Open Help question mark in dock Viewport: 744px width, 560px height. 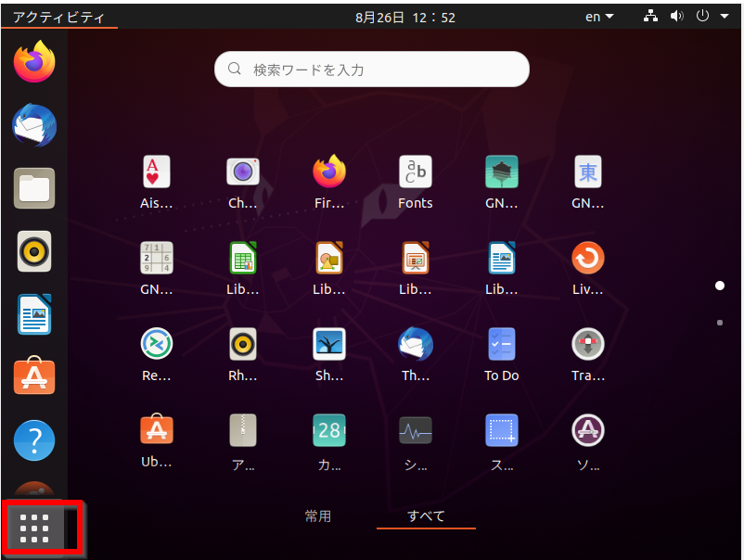(34, 440)
